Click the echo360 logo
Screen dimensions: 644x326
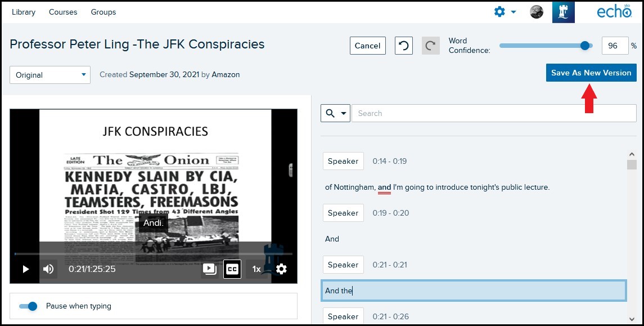(615, 11)
